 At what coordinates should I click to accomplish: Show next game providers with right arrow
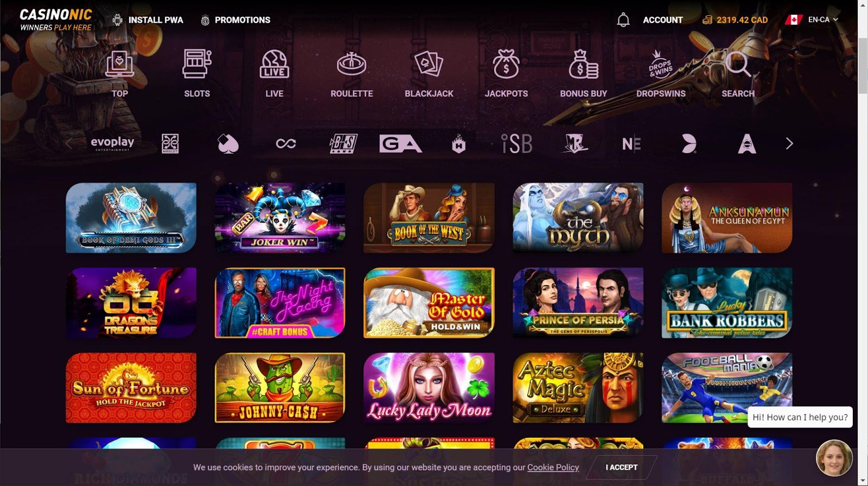[789, 143]
